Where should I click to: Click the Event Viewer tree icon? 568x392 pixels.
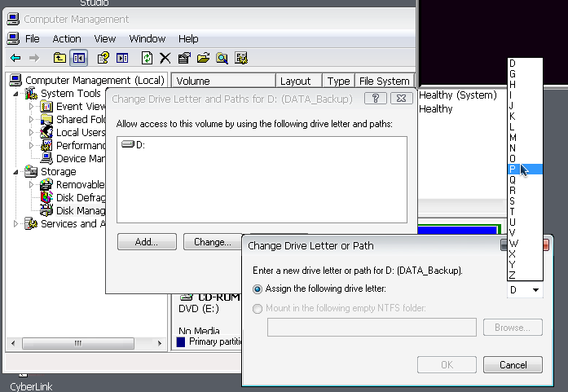46,107
